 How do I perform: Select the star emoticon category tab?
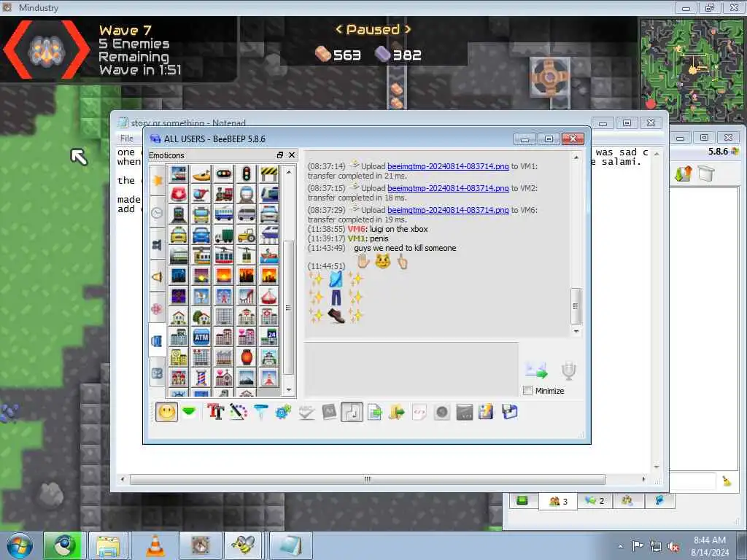click(x=158, y=180)
